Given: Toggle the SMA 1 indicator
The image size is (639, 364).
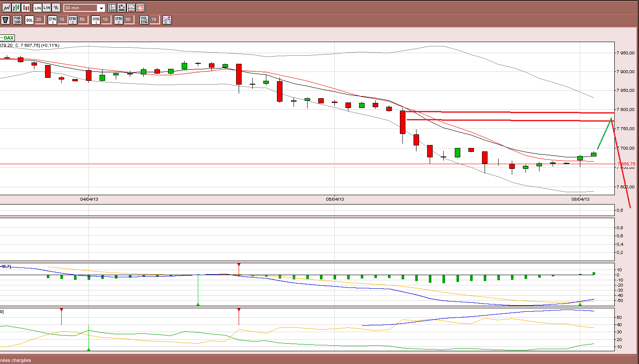Looking at the screenshot, I should pos(96,20).
